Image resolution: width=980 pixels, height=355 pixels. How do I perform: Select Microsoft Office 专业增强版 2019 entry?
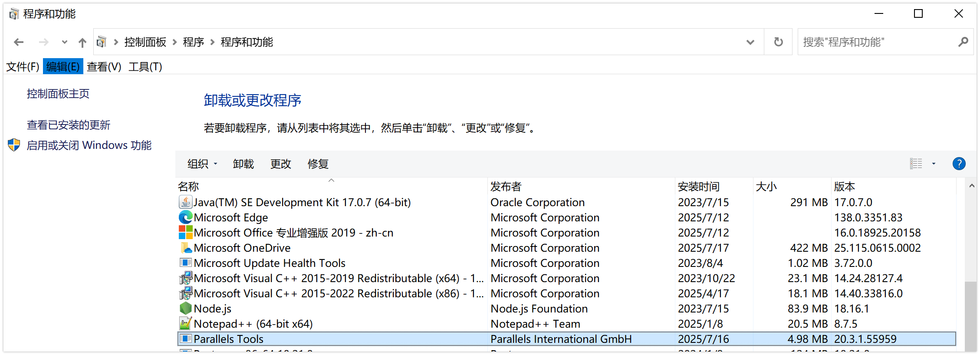[x=293, y=233]
